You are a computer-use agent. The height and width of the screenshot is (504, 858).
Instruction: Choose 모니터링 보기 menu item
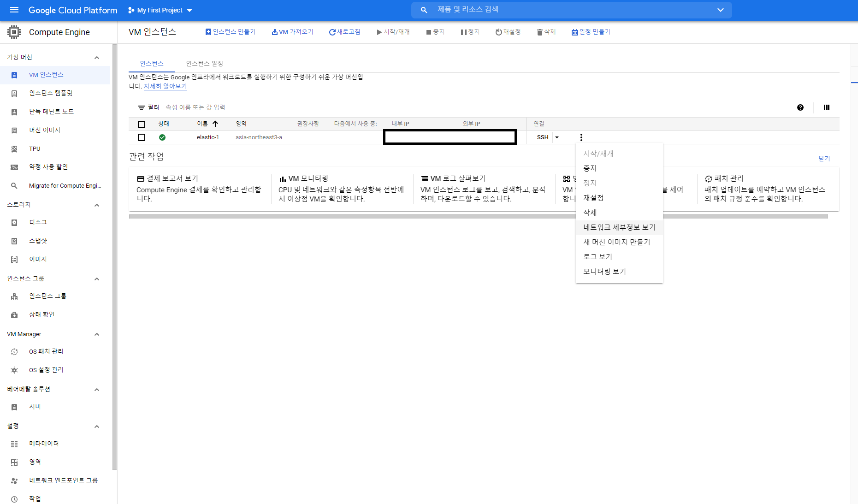pos(619,272)
